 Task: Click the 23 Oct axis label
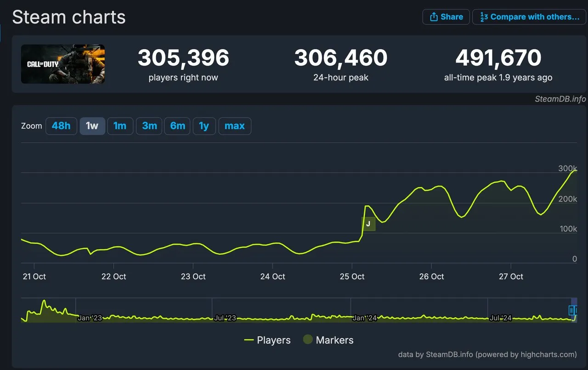click(x=193, y=276)
